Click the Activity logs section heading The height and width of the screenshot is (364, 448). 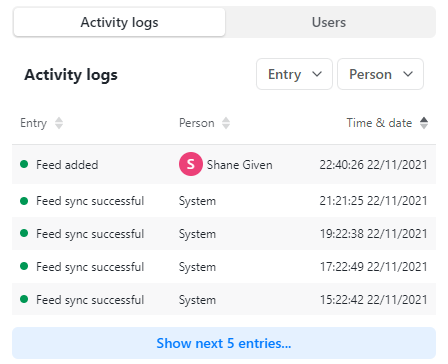pyautogui.click(x=71, y=75)
